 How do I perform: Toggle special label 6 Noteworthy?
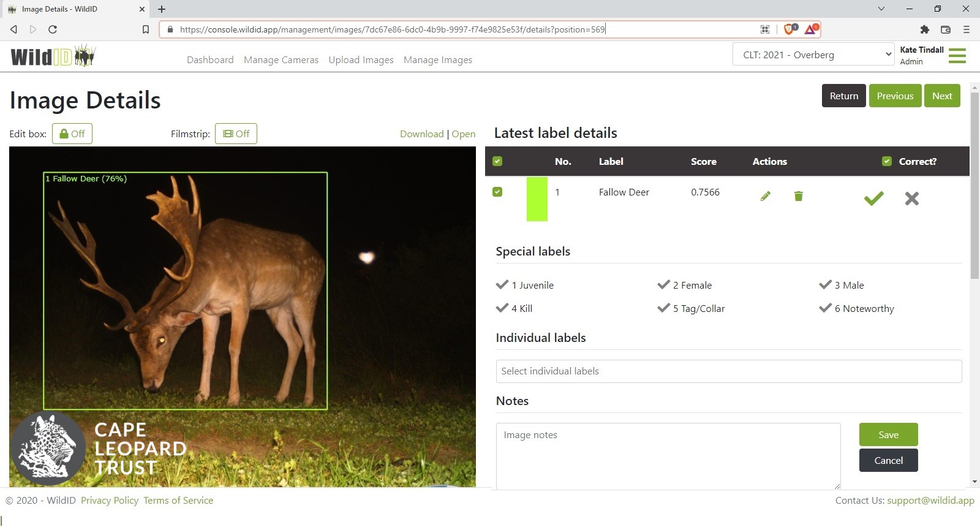click(856, 308)
